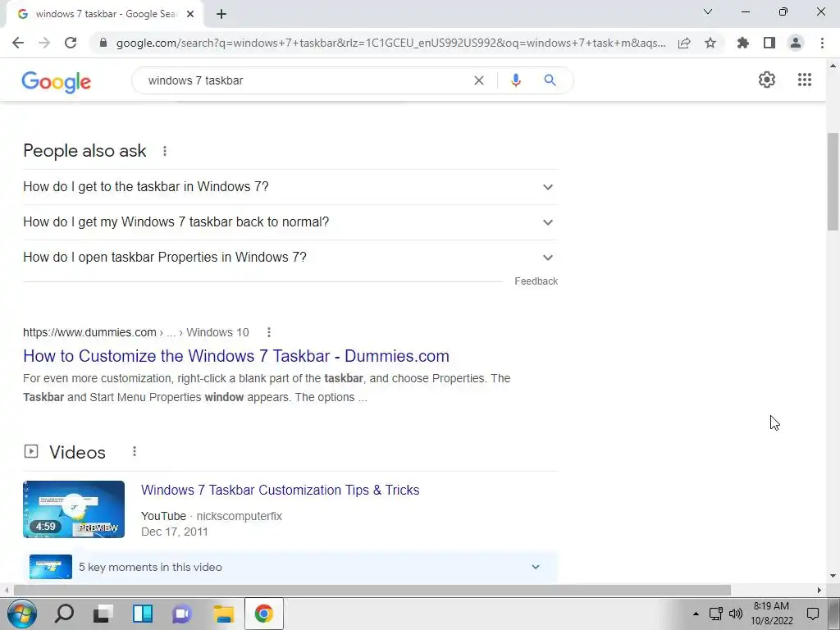Click the vertical page scrollbar thumb
The width and height of the screenshot is (840, 630).
(833, 181)
